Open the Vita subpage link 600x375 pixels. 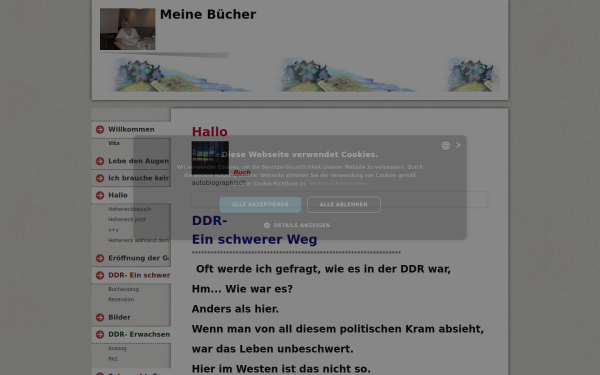tap(114, 143)
